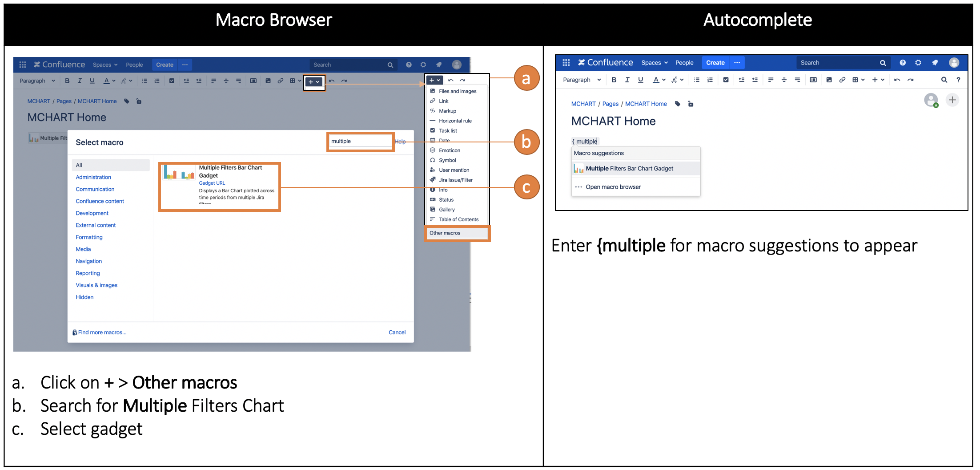Click the Find more macros link
This screenshot has width=980, height=470.
(x=102, y=332)
